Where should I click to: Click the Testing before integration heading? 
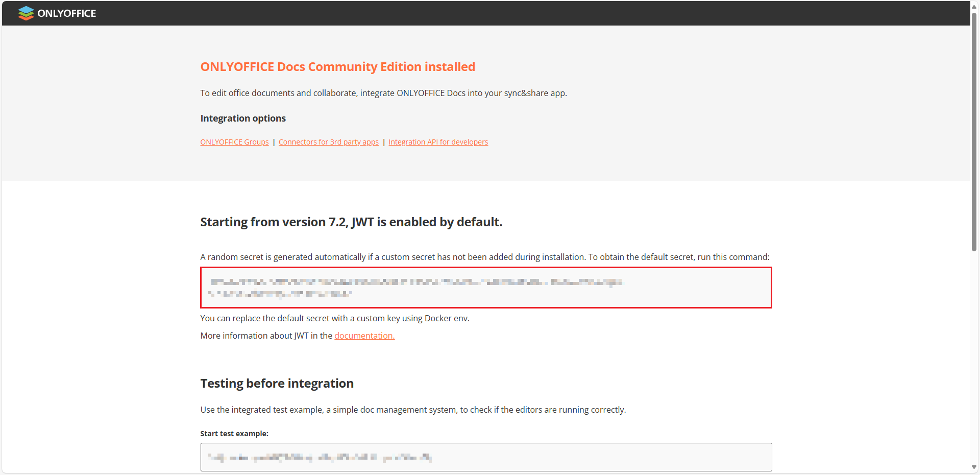point(277,384)
